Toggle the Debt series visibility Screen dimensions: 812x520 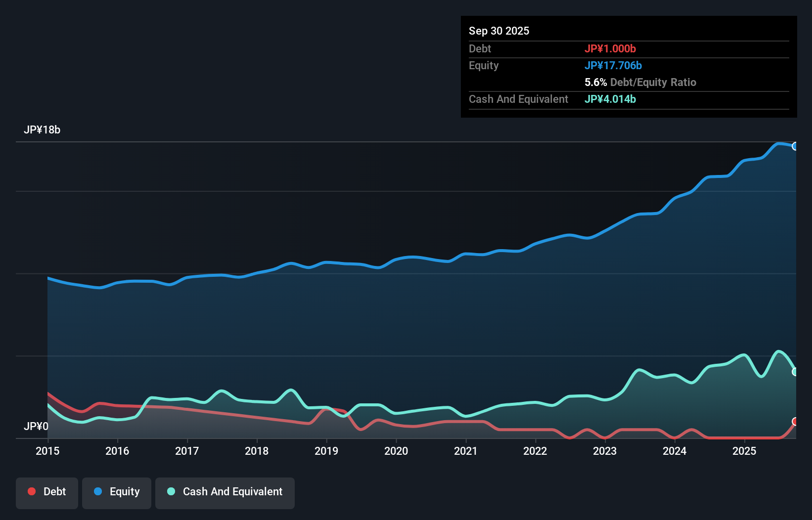pos(47,492)
